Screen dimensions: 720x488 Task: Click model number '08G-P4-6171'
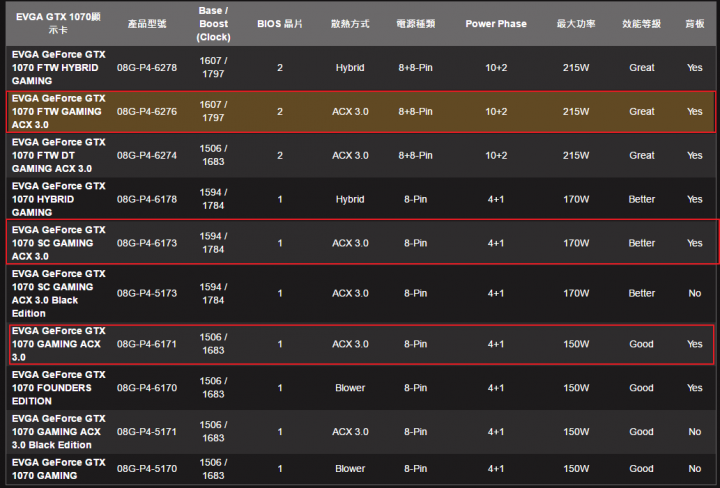147,344
